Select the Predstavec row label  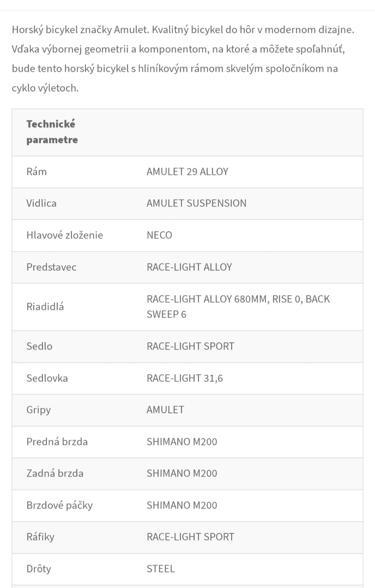point(51,267)
